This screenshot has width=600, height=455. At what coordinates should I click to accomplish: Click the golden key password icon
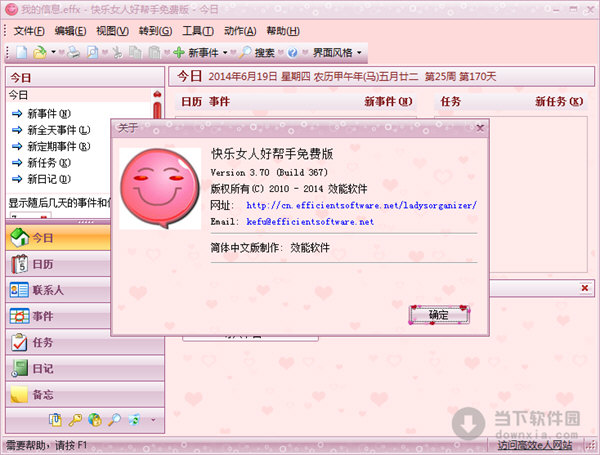(x=75, y=420)
